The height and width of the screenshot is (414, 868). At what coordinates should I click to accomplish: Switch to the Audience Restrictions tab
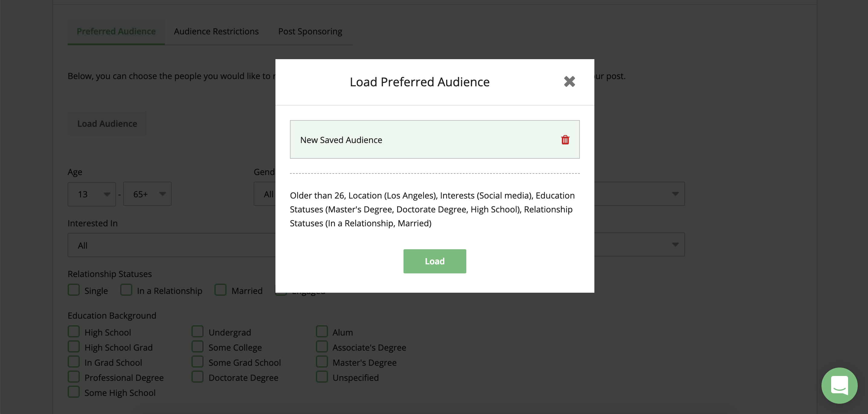[x=216, y=31]
